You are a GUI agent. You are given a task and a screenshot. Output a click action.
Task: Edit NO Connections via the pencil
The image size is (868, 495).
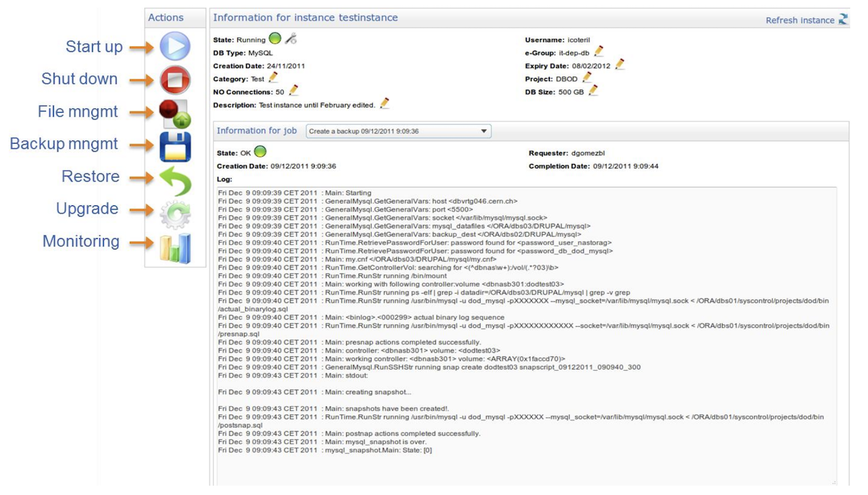click(293, 90)
